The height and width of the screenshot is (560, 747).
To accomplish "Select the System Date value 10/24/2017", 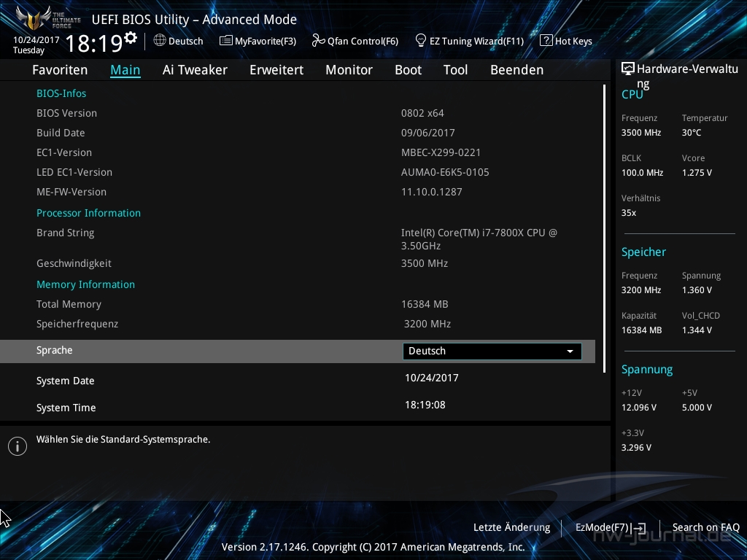I will point(432,378).
